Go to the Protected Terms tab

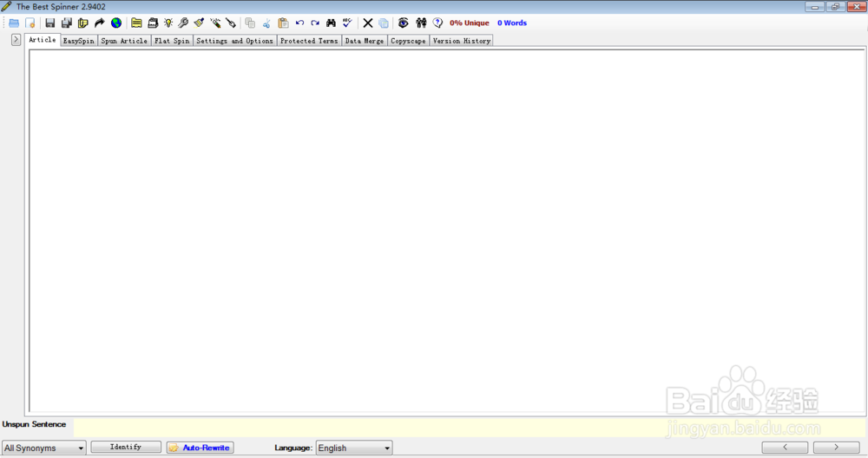point(309,41)
